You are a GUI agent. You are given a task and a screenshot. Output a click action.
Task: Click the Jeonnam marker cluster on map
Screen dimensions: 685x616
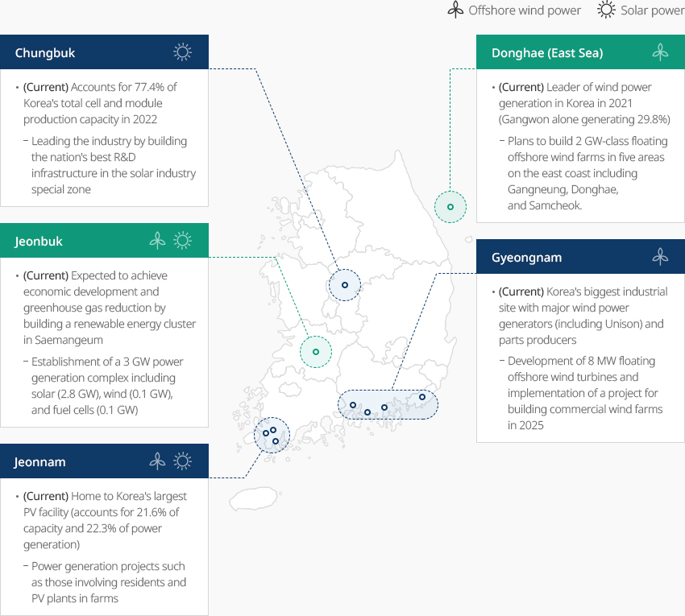pos(272,435)
